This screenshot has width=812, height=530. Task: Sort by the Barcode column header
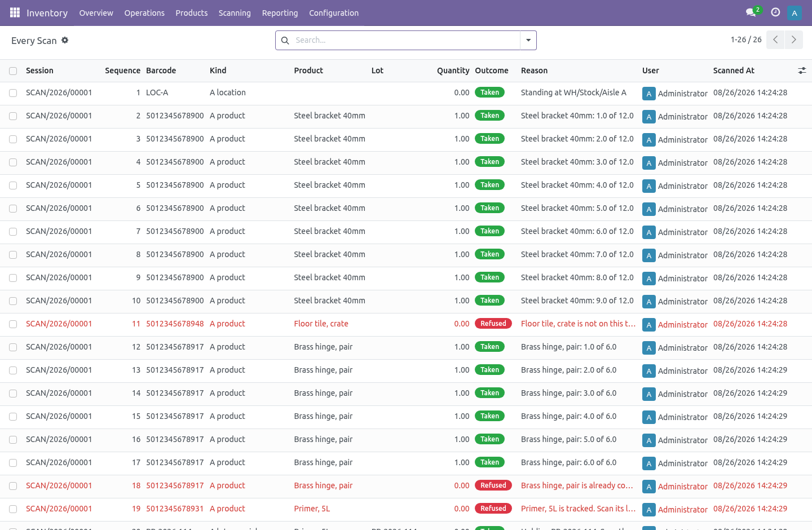click(x=161, y=70)
